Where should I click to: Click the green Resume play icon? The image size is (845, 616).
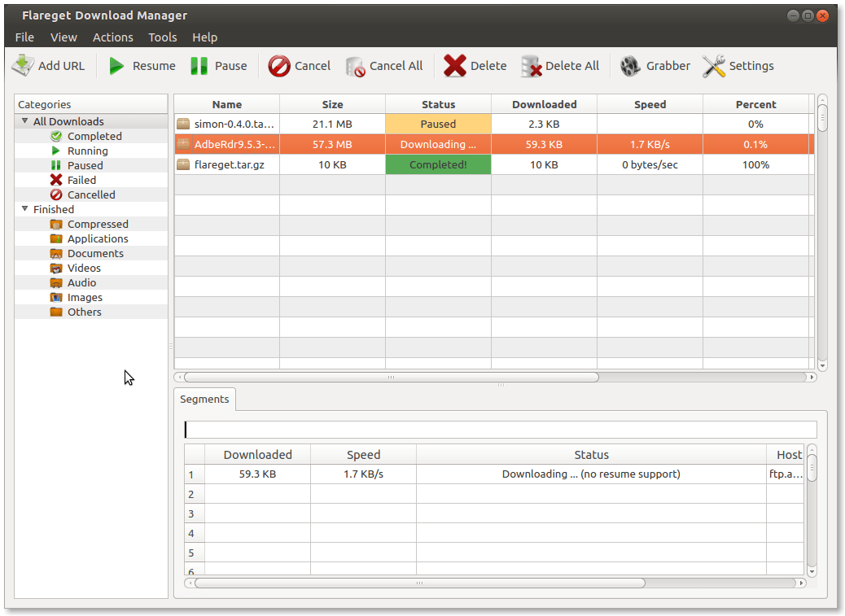point(116,66)
